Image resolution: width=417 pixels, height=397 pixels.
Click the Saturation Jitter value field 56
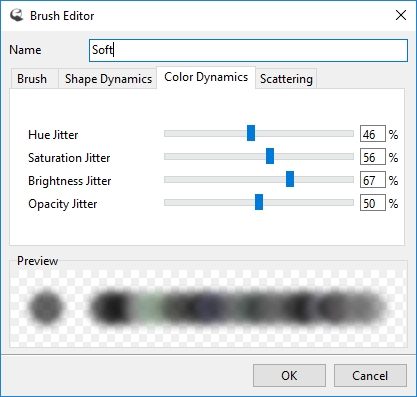click(x=373, y=157)
